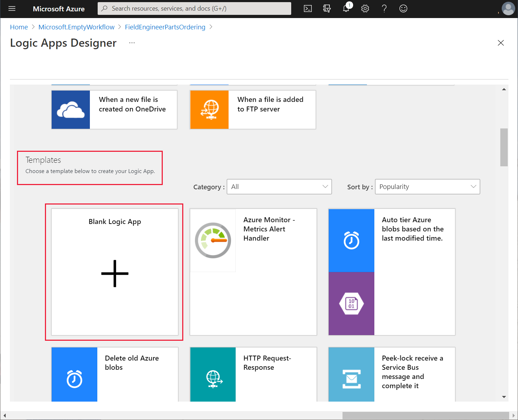Open Azure Cloud Shell from the top bar
This screenshot has width=518, height=420.
(x=308, y=9)
